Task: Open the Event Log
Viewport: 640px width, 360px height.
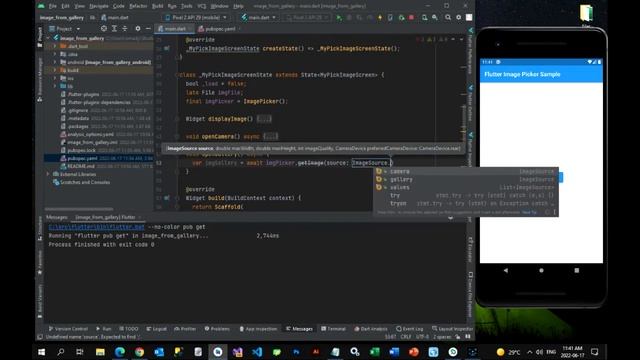Action: pos(409,329)
